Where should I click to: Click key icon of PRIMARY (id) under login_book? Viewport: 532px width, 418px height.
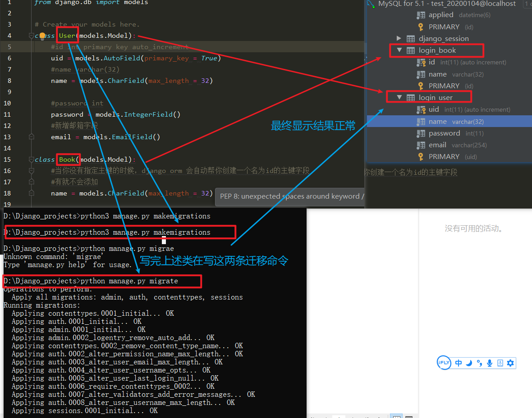coord(421,86)
